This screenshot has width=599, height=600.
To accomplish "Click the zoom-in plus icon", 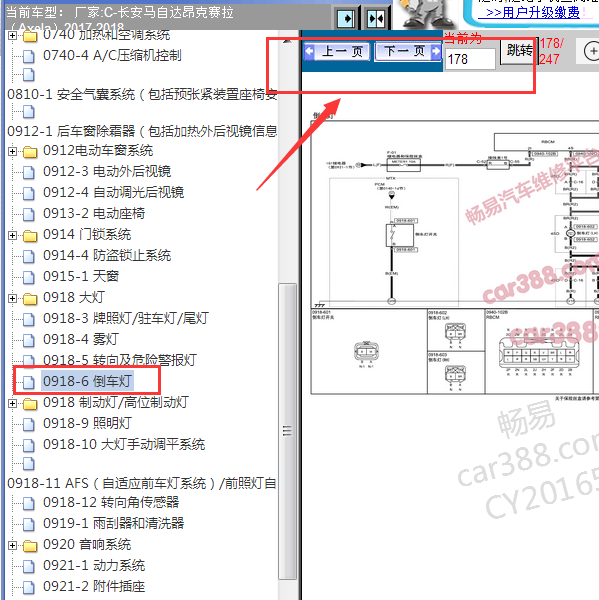I will pos(592,51).
